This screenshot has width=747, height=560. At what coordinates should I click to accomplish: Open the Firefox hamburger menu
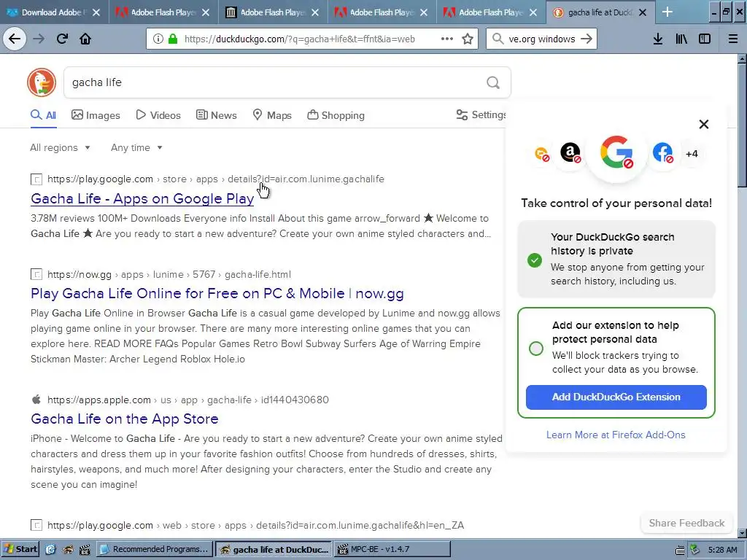click(x=733, y=39)
